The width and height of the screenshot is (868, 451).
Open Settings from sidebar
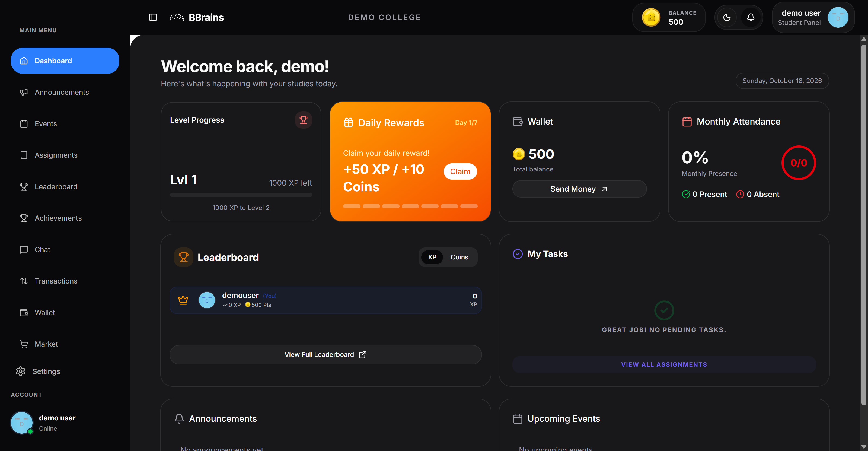(x=38, y=371)
